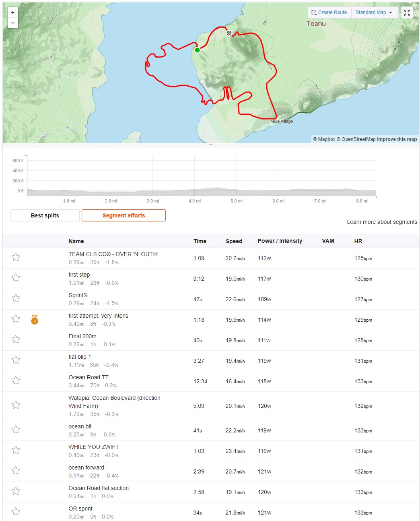Click OR sprint power value 121W
This screenshot has width=420, height=521.
[265, 513]
